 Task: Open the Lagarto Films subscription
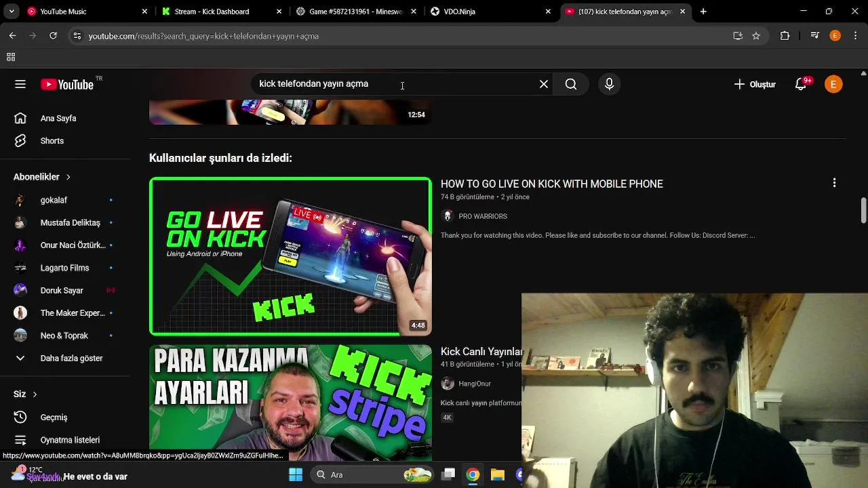(x=65, y=268)
